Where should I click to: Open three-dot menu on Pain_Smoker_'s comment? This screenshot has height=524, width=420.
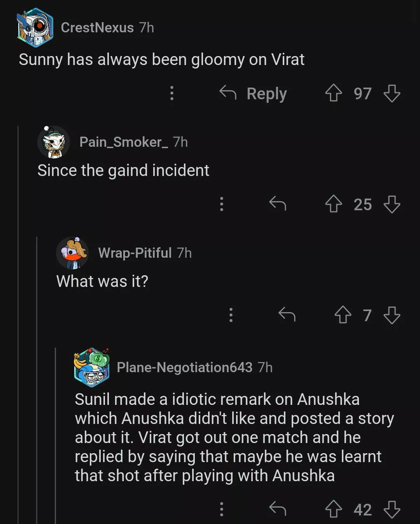tap(222, 204)
